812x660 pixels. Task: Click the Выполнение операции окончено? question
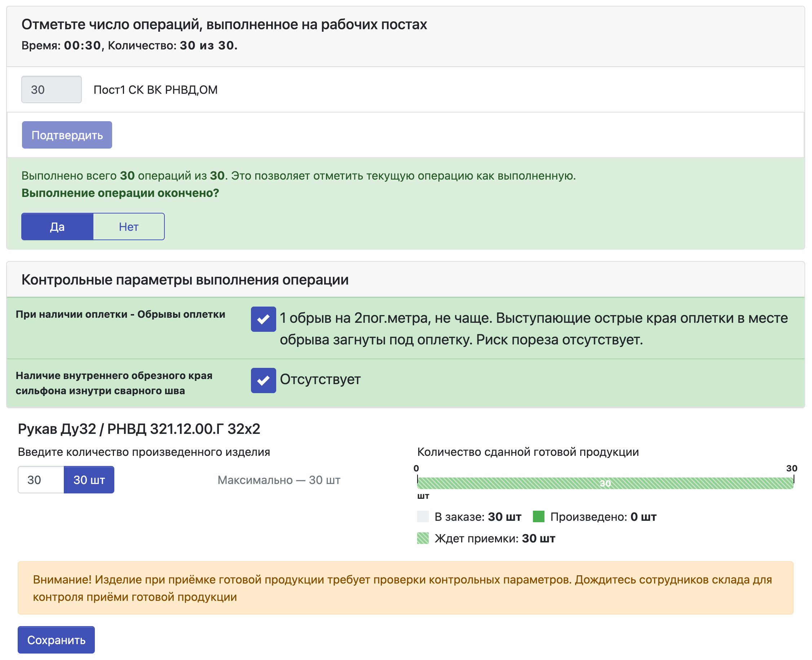point(120,193)
